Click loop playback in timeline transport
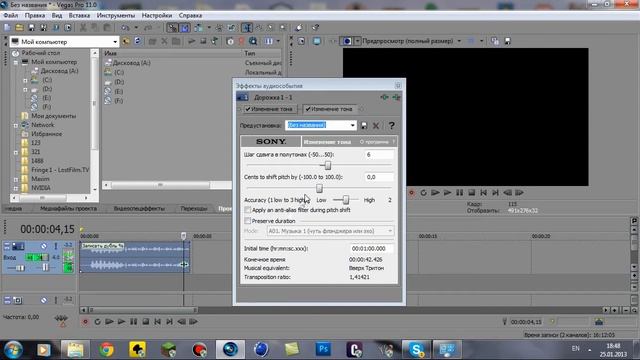This screenshot has width=640, height=360. (97, 322)
